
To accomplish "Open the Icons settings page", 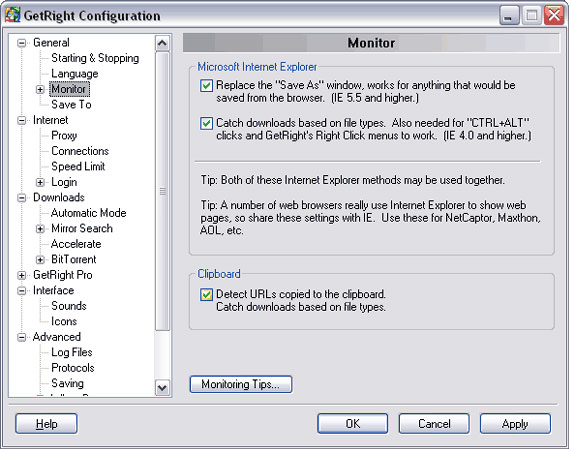I will point(64,322).
